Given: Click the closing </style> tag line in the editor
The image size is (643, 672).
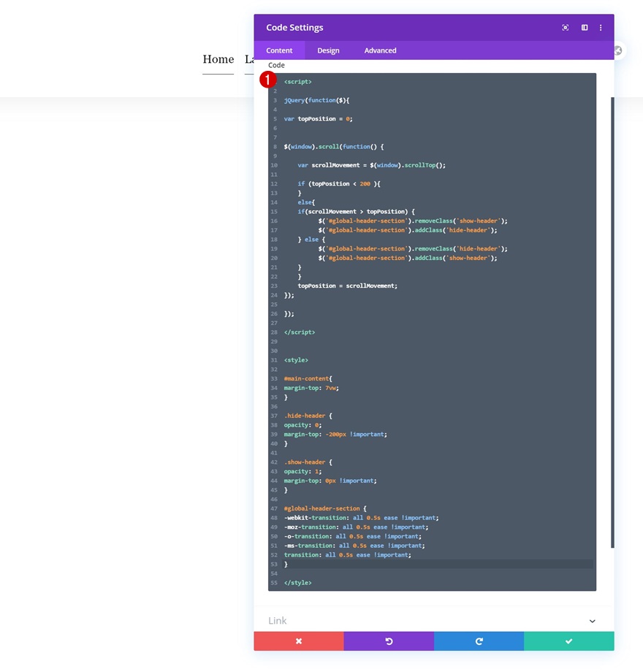Looking at the screenshot, I should pyautogui.click(x=298, y=583).
